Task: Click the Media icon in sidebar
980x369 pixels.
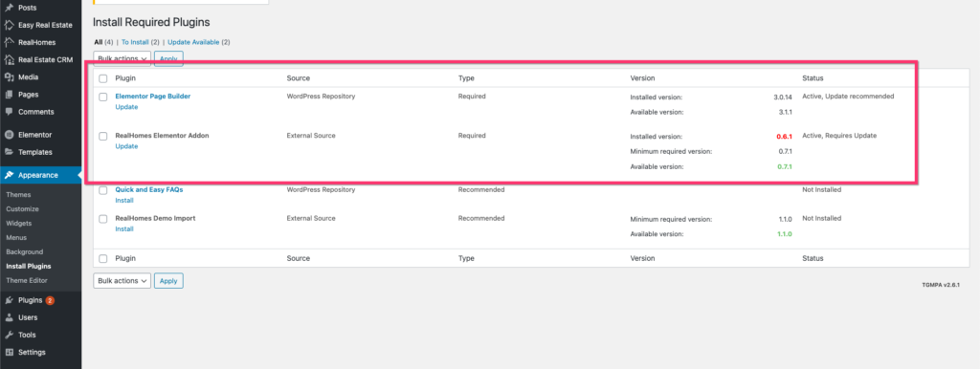Action: [9, 77]
